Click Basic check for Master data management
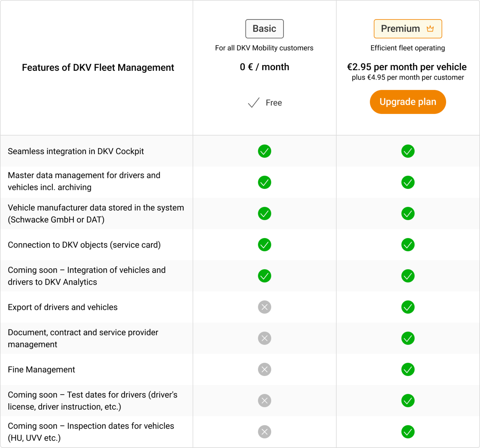Viewport: 480px width, 448px height. pyautogui.click(x=264, y=182)
